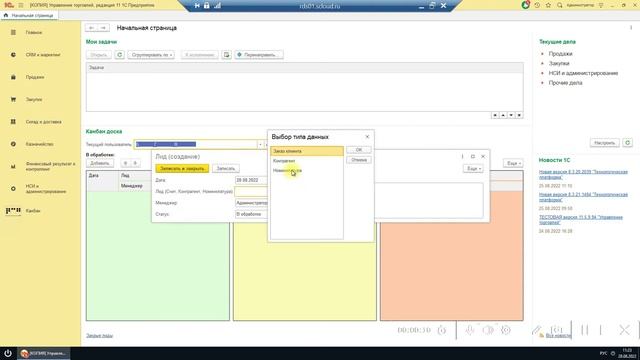Open Закупки cart icon section
The height and width of the screenshot is (360, 640).
pyautogui.click(x=13, y=99)
